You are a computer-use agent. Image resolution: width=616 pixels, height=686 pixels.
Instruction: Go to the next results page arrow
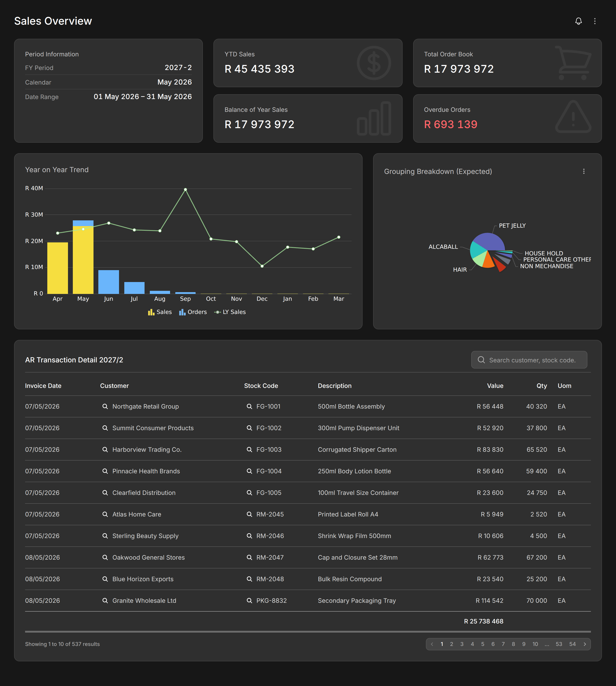[585, 644]
